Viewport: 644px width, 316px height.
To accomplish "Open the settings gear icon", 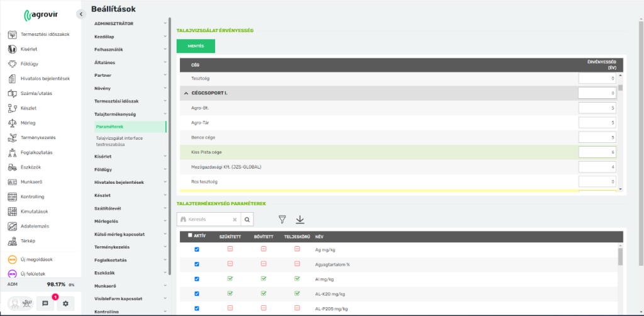I will coord(65,303).
